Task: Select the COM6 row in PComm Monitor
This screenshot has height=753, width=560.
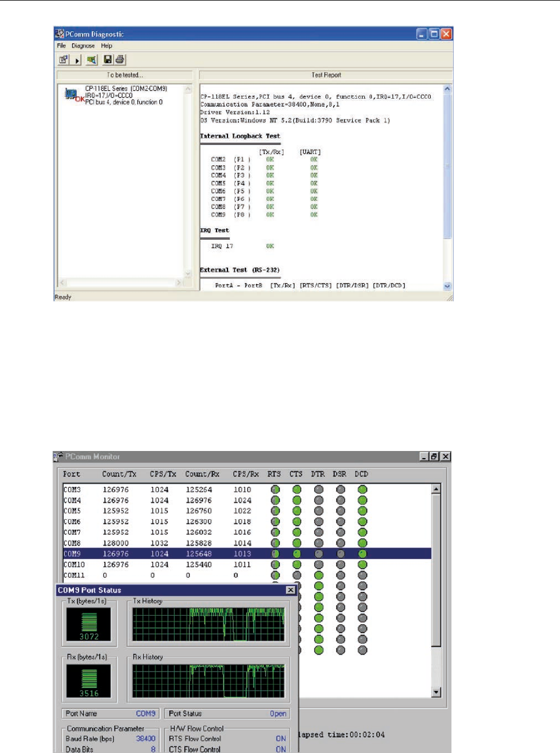Action: click(x=247, y=522)
